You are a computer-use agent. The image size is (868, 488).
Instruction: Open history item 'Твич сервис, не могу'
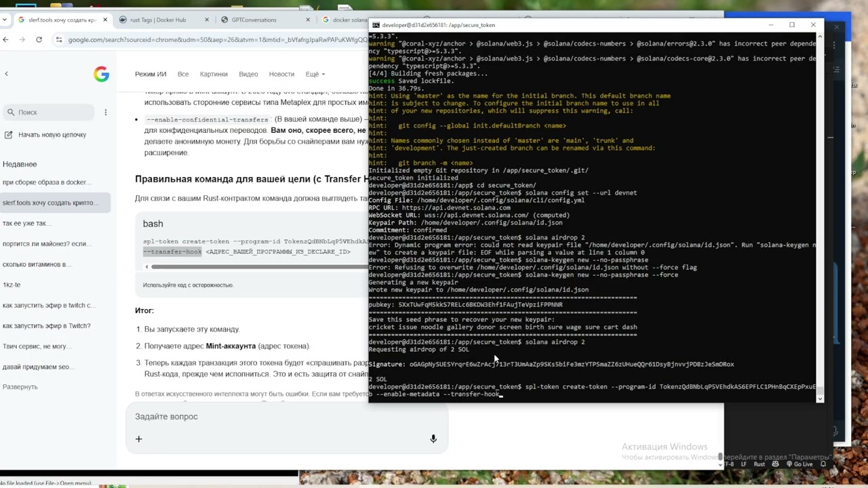(37, 346)
